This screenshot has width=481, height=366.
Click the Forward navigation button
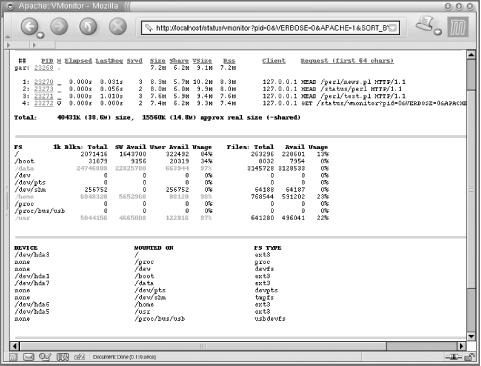(x=59, y=26)
